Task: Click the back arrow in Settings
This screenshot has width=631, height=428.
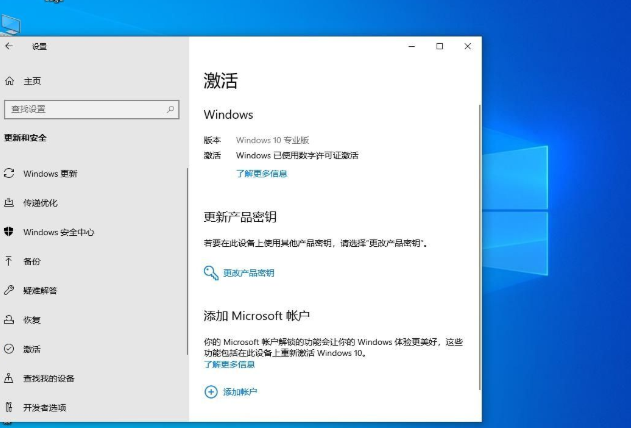Action: [9, 46]
